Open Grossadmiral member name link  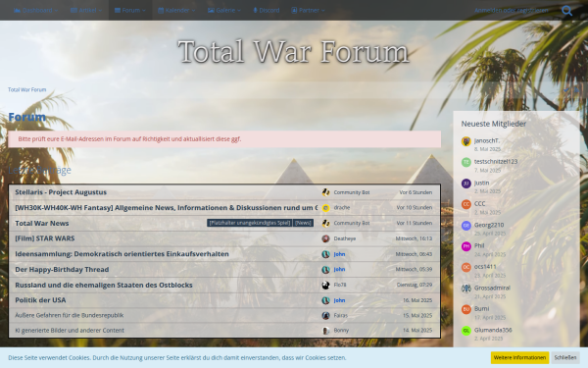point(492,288)
